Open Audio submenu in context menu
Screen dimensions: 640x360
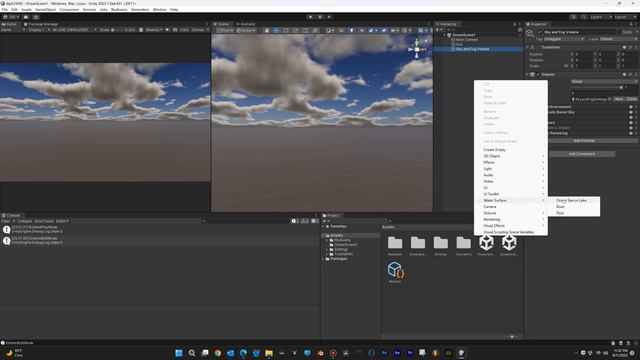511,175
